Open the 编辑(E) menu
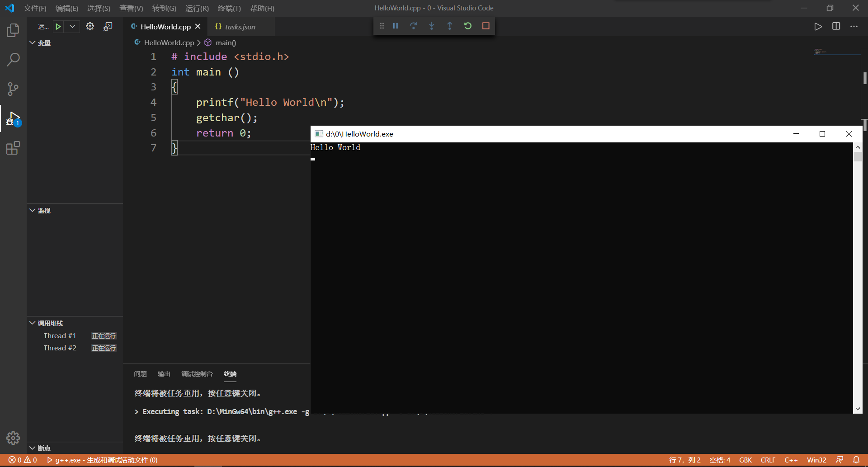This screenshot has height=467, width=868. click(67, 8)
